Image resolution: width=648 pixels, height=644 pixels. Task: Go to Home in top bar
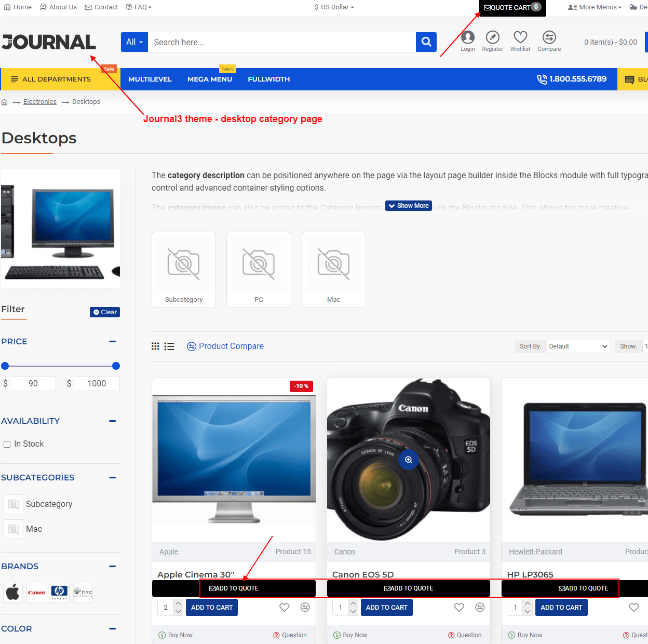pyautogui.click(x=18, y=7)
